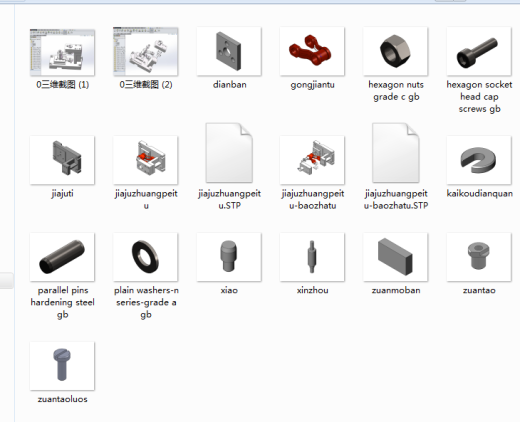
Task: Click the label 'hexagon socket head cap screws gb'
Action: (479, 97)
